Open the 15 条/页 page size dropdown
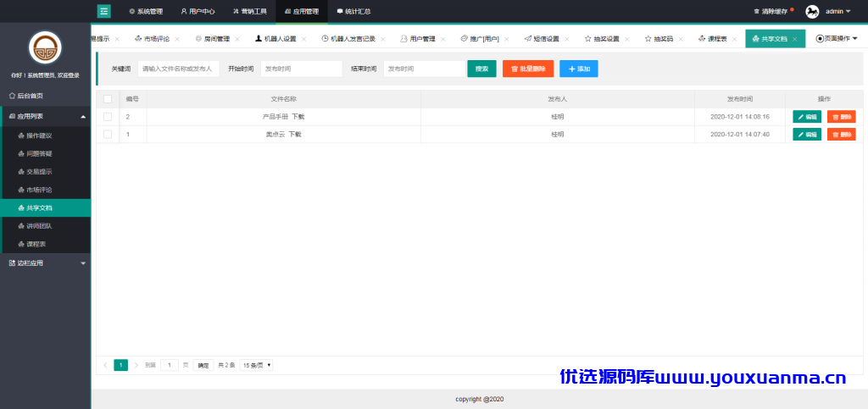 [256, 365]
